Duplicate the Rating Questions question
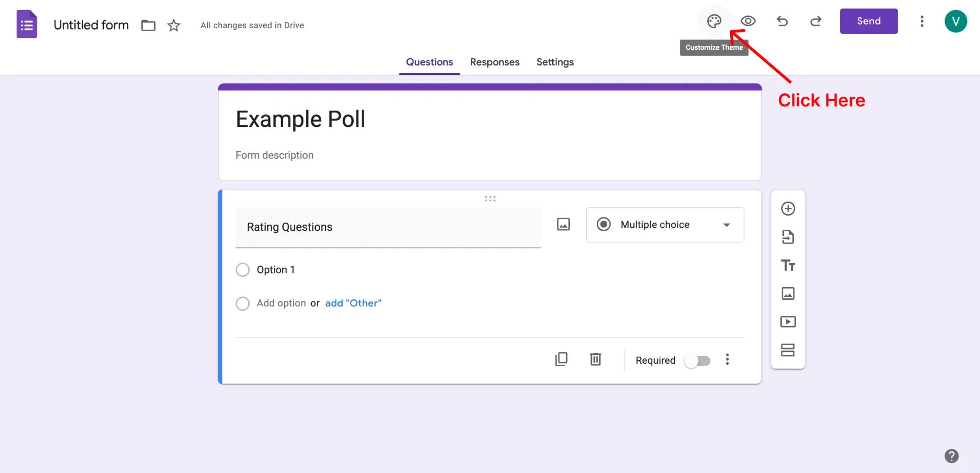The image size is (980, 473). click(561, 359)
